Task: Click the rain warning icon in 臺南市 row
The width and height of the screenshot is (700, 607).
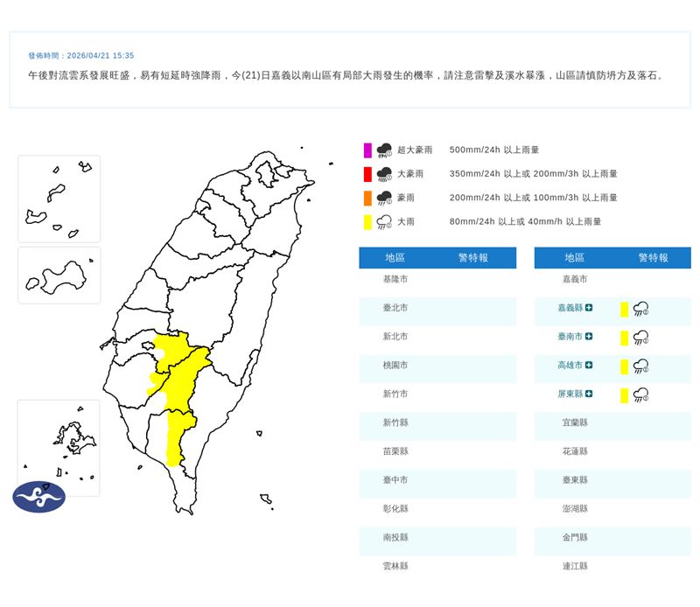Action: pos(640,338)
